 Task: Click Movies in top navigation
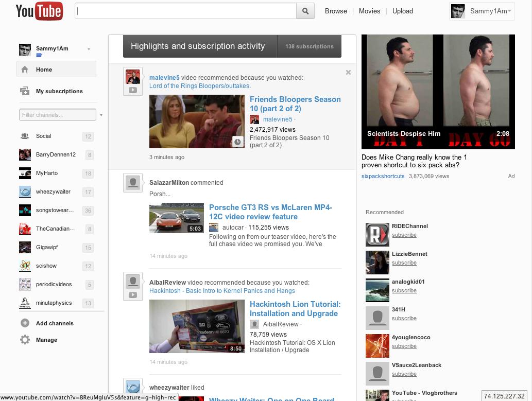[x=369, y=11]
